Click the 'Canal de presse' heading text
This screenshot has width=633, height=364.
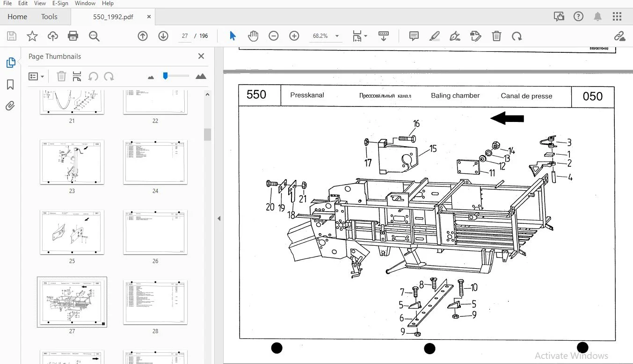526,96
